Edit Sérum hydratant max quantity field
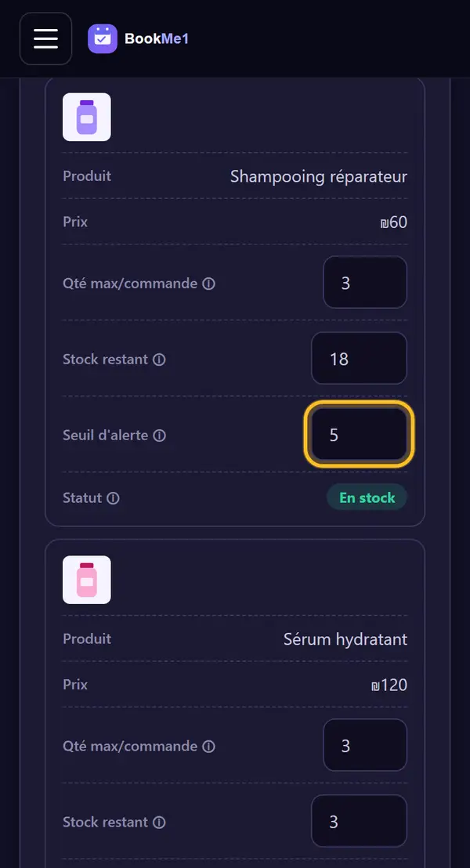Image resolution: width=470 pixels, height=868 pixels. (x=365, y=745)
